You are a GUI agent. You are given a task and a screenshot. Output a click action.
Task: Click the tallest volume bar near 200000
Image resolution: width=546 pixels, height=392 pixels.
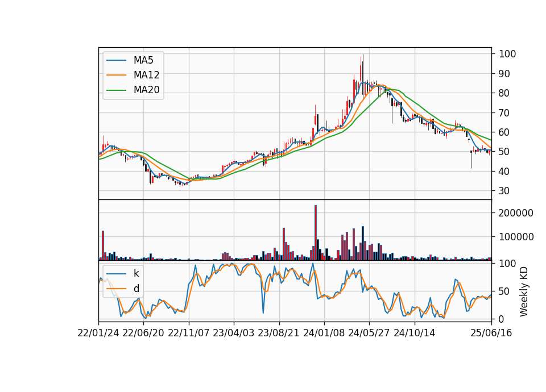click(x=316, y=232)
